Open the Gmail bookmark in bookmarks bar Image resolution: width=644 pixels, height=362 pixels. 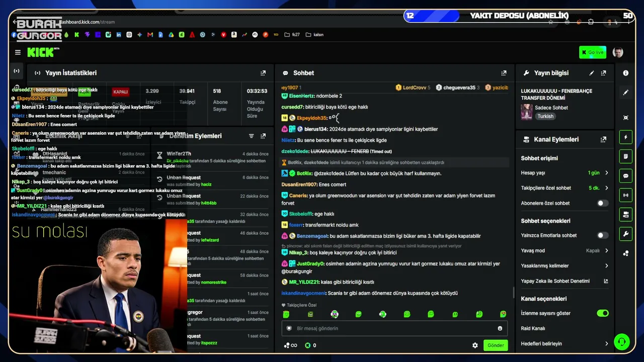tap(150, 35)
